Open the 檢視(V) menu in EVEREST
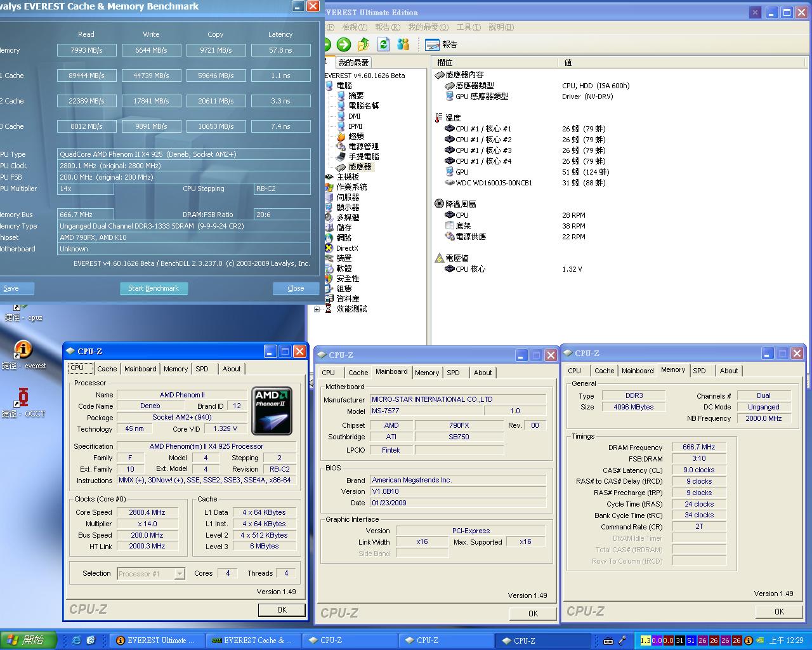Image resolution: width=812 pixels, height=650 pixels. [x=355, y=27]
